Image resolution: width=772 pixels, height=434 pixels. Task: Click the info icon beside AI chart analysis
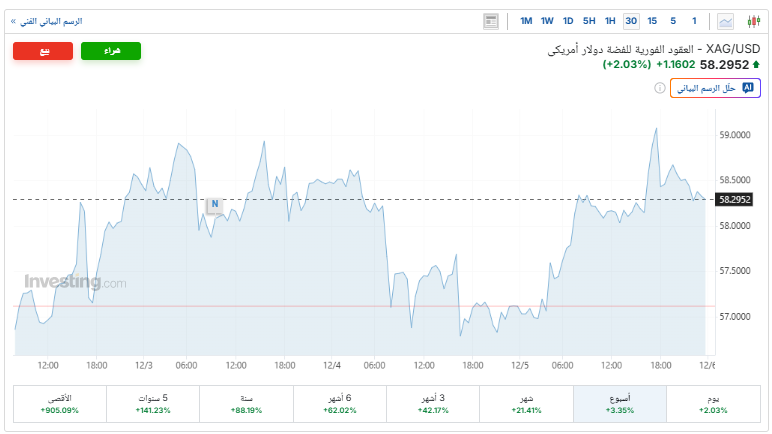click(x=660, y=88)
